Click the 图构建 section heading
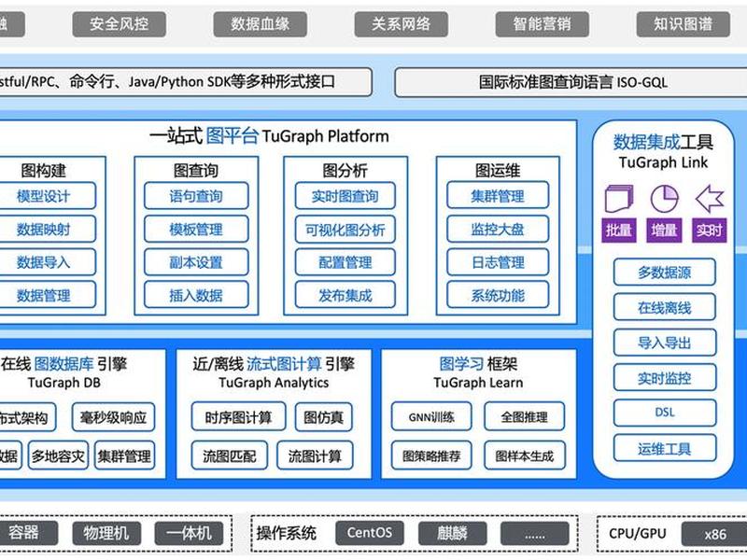 coord(43,170)
